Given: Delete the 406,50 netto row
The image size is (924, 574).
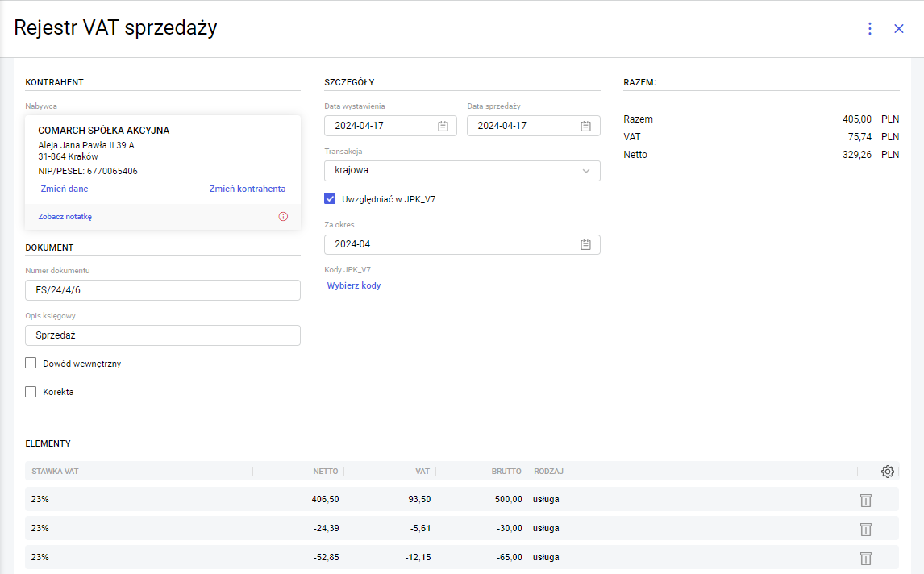Looking at the screenshot, I should pos(866,500).
